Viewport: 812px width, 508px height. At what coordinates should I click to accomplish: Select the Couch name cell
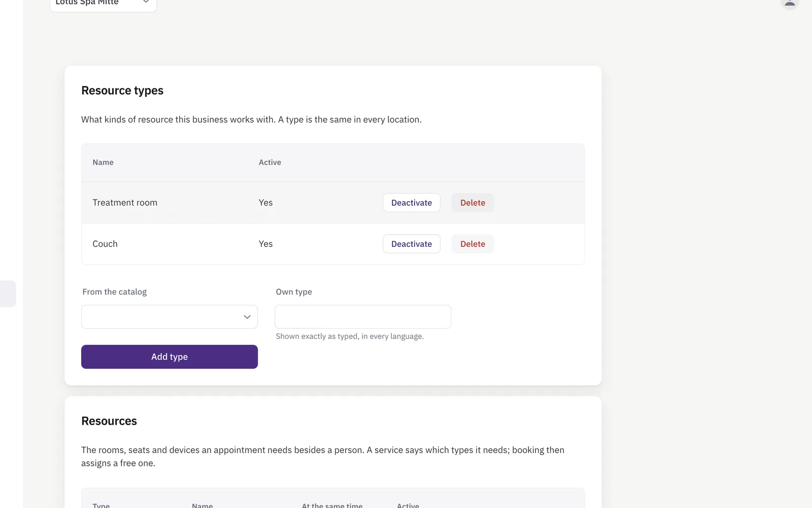point(105,244)
